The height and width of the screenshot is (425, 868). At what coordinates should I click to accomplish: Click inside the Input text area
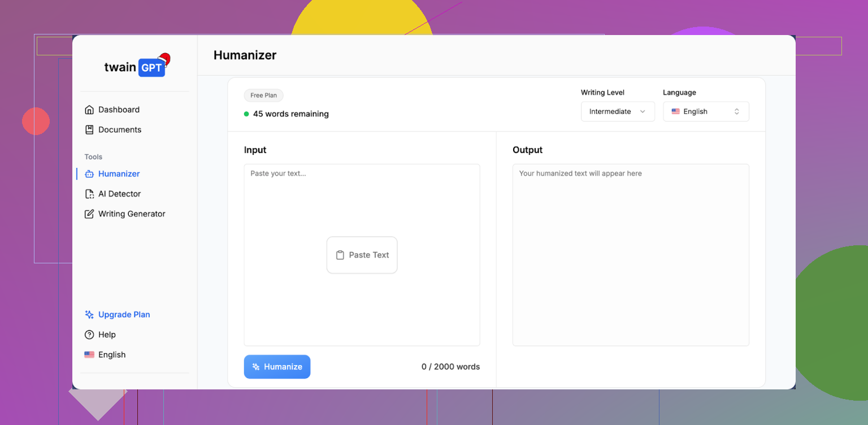pos(362,203)
